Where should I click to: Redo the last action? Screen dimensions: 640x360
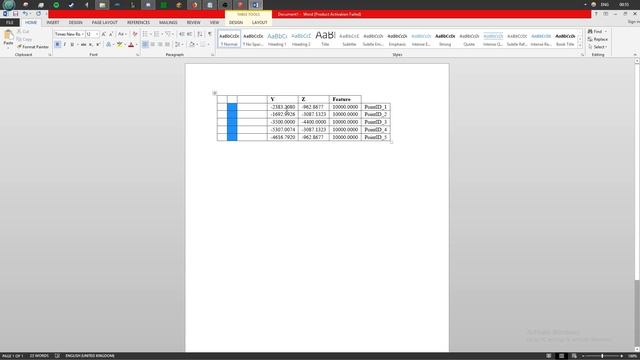[x=38, y=13]
